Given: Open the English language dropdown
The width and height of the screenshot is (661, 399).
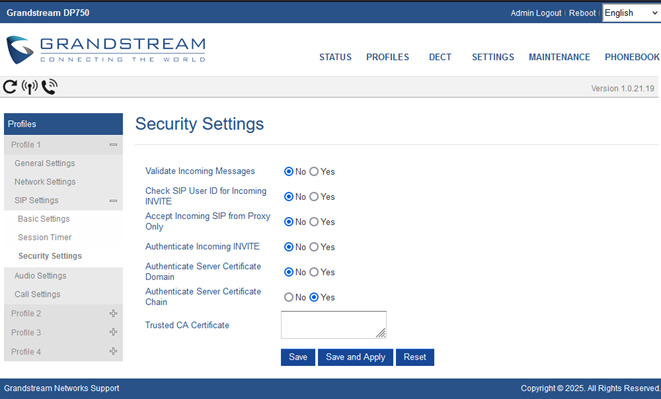Looking at the screenshot, I should click(631, 13).
